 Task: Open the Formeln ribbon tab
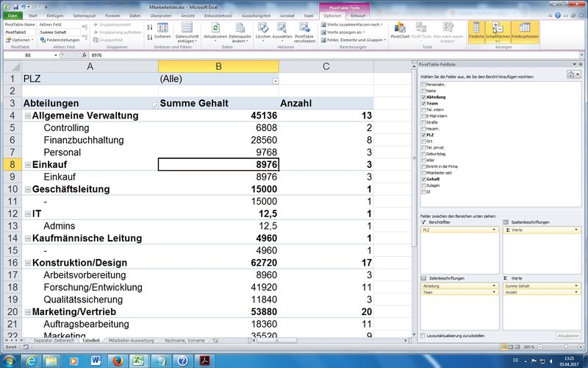pos(112,14)
